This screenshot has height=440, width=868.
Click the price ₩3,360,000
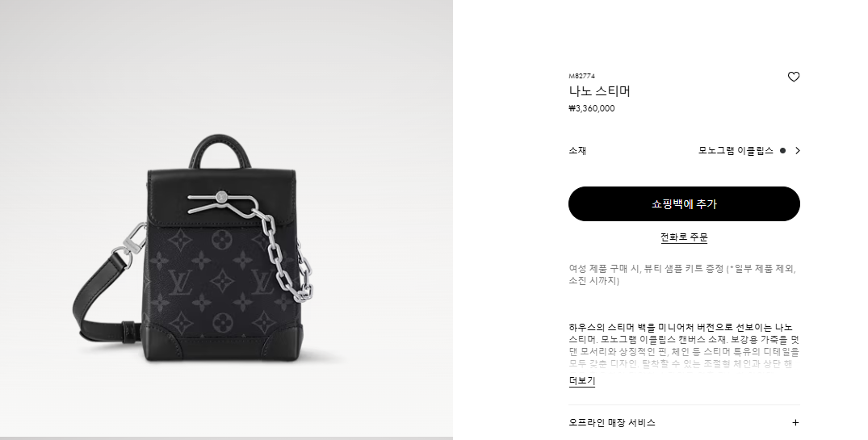591,108
